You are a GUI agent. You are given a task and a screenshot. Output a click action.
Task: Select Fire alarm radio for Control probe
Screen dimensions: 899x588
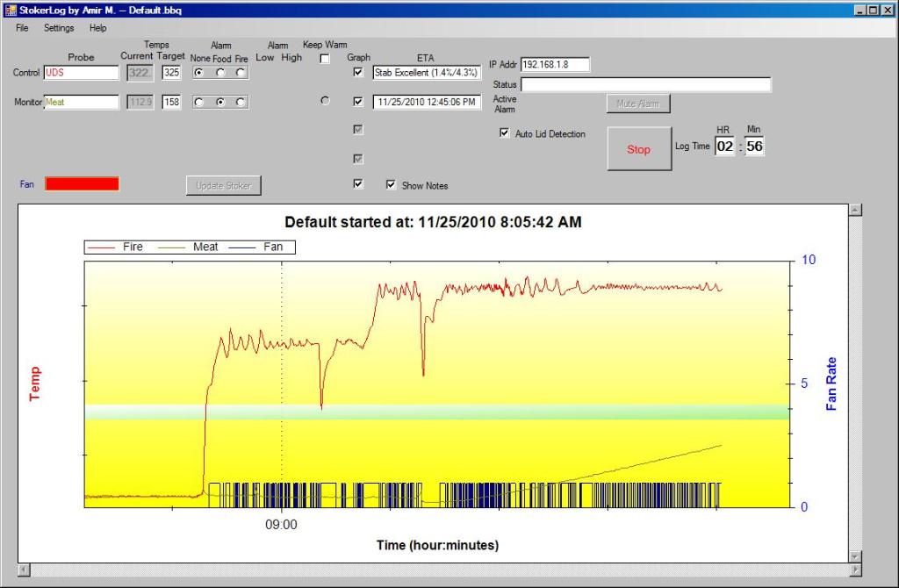click(x=241, y=73)
